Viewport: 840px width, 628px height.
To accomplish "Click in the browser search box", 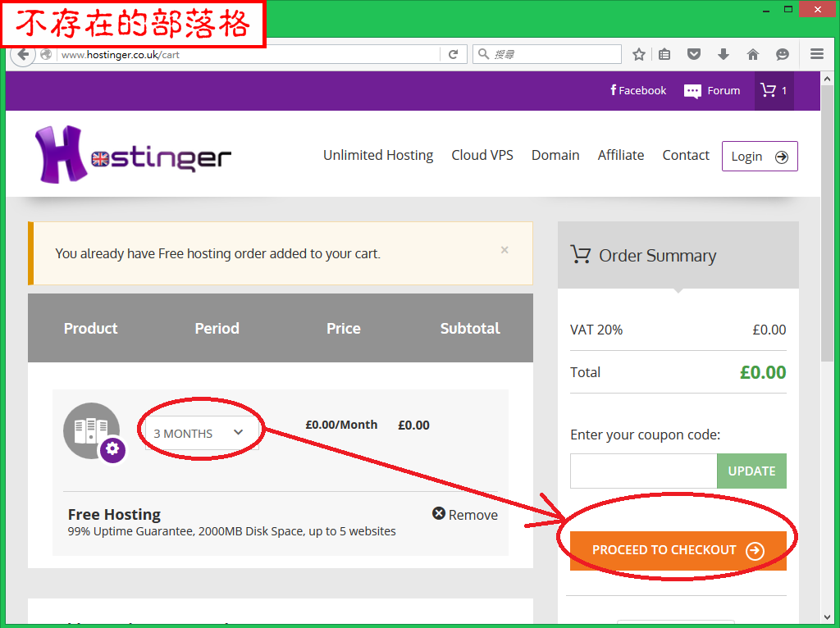I will pos(547,54).
